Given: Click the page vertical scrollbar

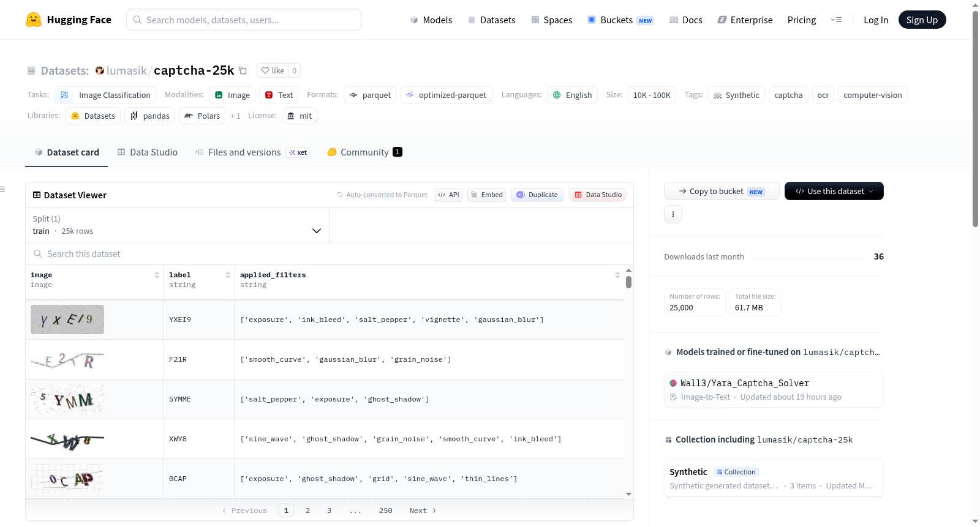Looking at the screenshot, I should pyautogui.click(x=975, y=119).
